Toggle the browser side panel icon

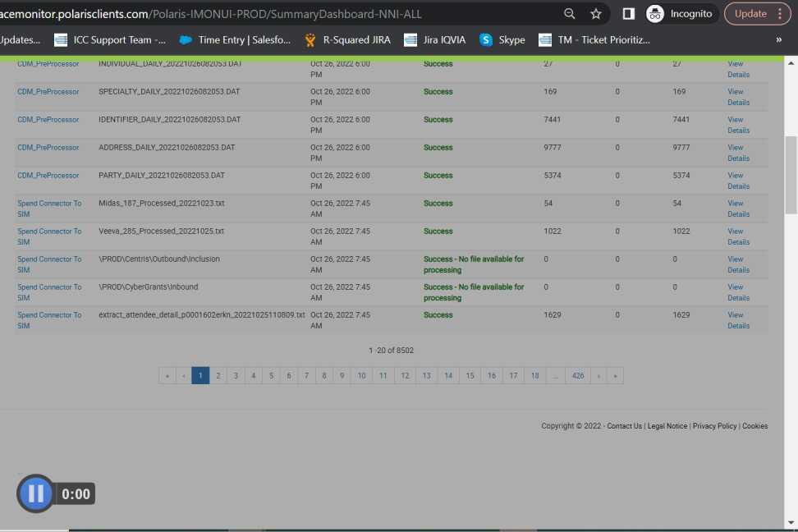(629, 14)
